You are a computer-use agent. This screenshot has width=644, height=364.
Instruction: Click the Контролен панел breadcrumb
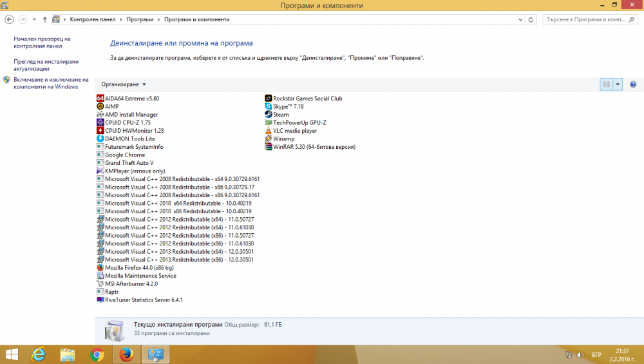tap(92, 19)
